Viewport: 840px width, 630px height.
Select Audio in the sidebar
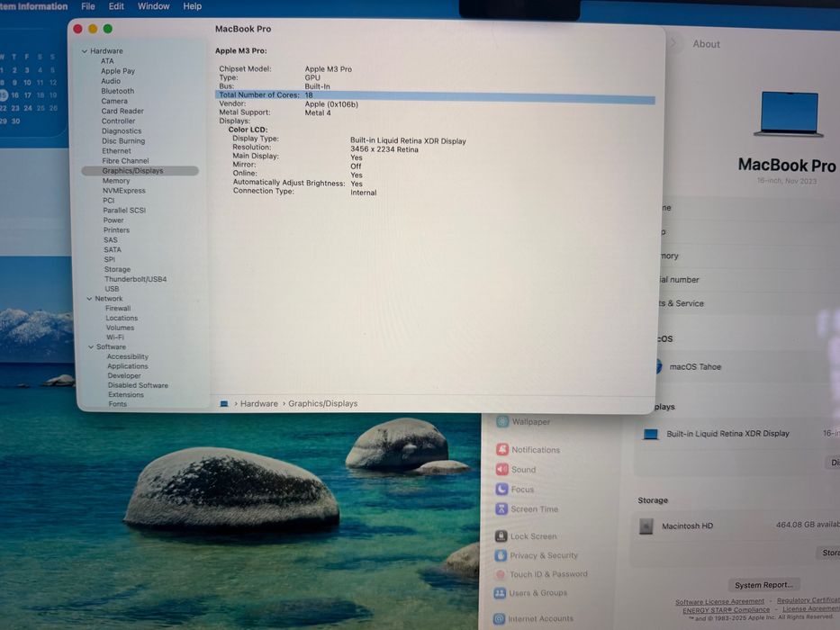click(111, 81)
